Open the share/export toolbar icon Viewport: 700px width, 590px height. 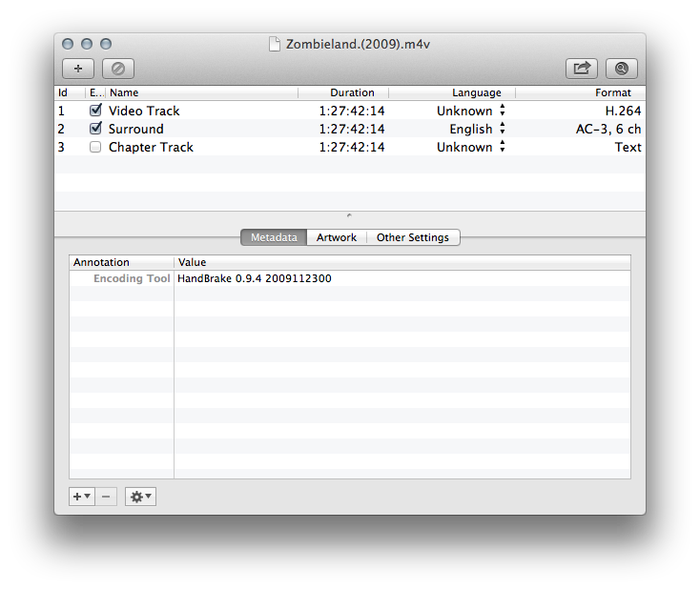point(582,69)
